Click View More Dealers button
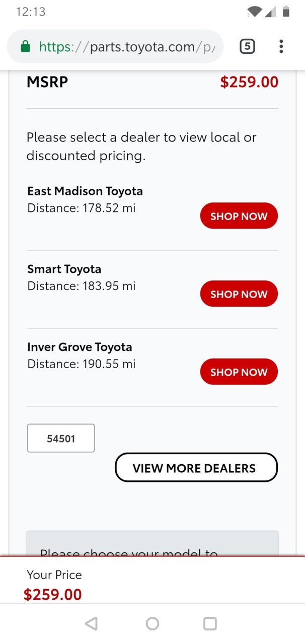Image resolution: width=305 pixels, height=644 pixels. pos(196,468)
